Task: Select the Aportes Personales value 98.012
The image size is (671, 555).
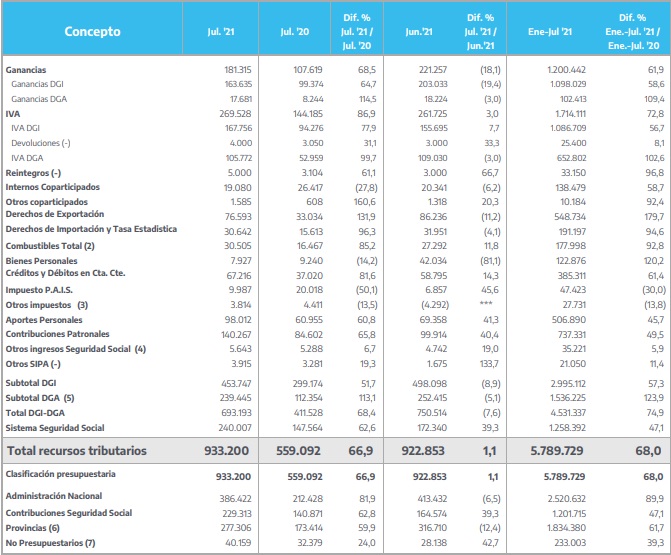Action: [238, 320]
